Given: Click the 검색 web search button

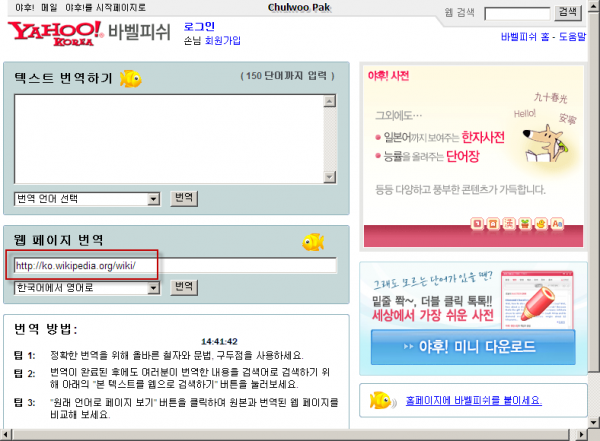Looking at the screenshot, I should click(x=568, y=13).
